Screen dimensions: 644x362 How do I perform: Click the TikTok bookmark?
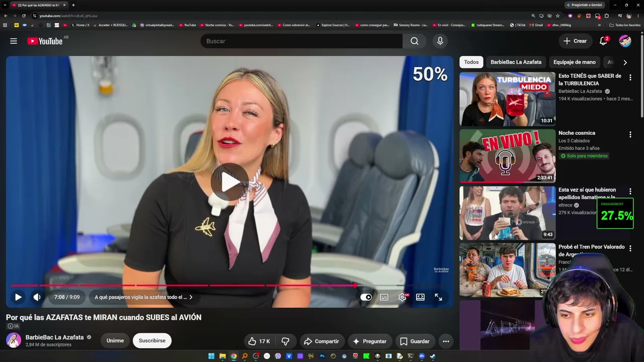(x=518, y=25)
